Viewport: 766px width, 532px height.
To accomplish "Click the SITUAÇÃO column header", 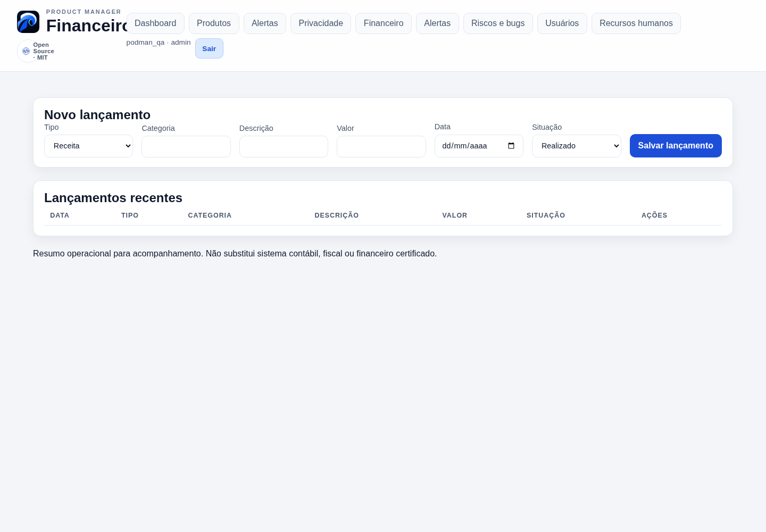I will (546, 215).
